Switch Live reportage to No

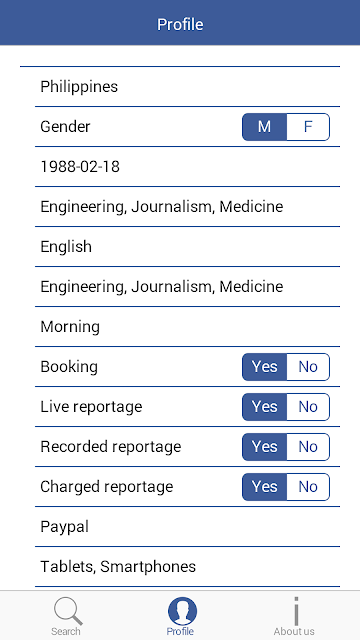point(308,407)
